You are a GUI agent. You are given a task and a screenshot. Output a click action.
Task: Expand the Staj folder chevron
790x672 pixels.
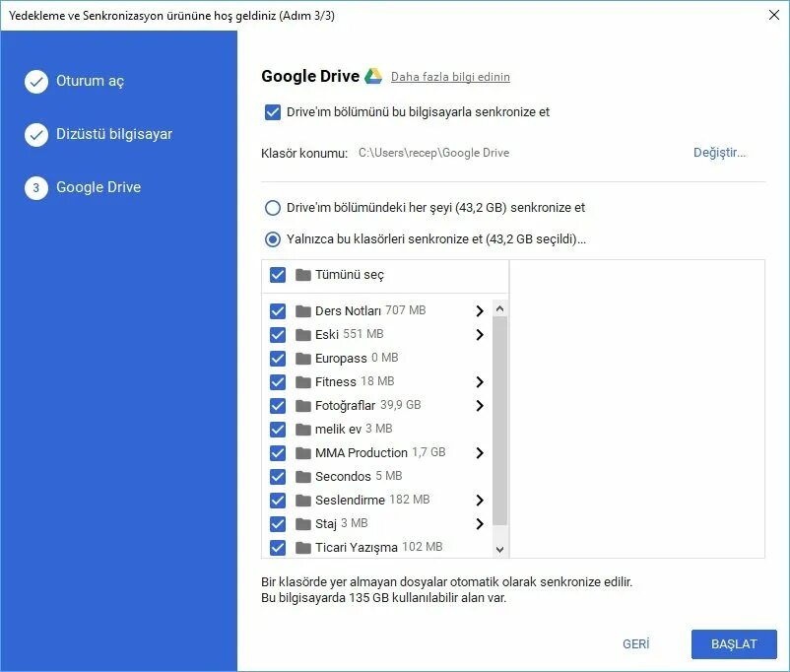[x=480, y=524]
